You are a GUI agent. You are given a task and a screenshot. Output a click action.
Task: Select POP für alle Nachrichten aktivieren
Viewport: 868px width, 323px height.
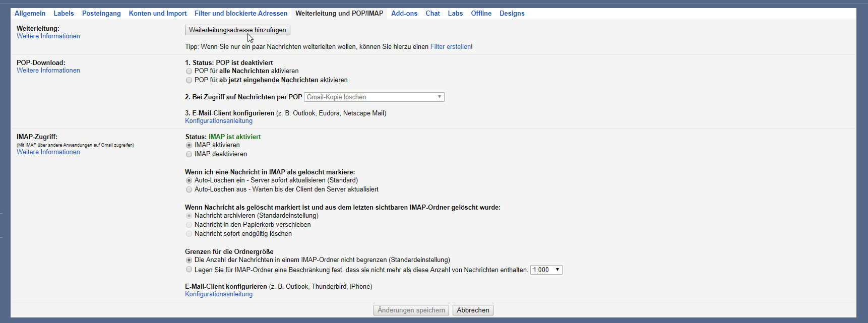[x=189, y=72]
